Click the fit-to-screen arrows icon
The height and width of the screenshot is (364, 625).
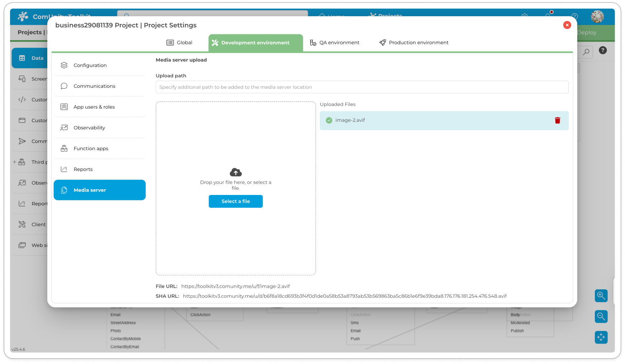tap(601, 337)
